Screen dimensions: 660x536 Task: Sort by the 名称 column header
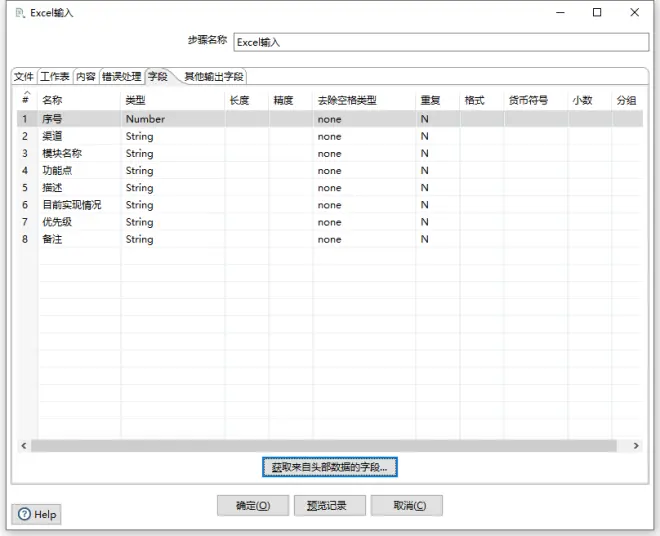point(79,100)
